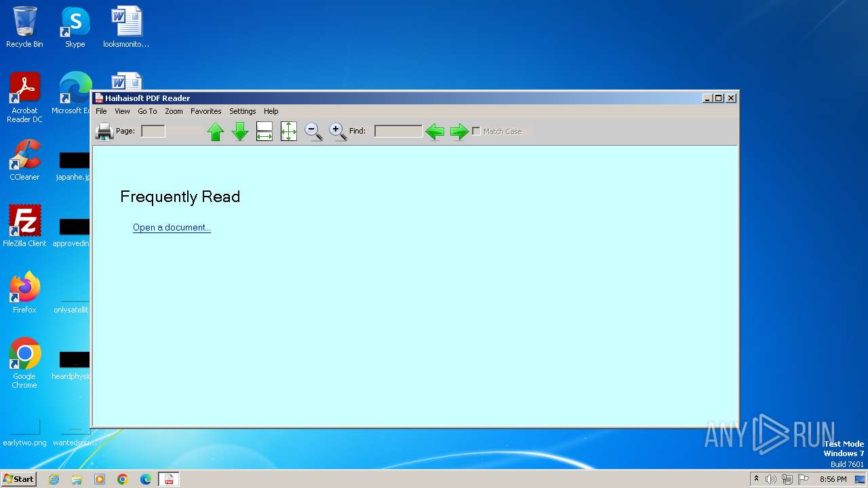Click the 'Frequently Read' heading
The height and width of the screenshot is (488, 868).
180,197
